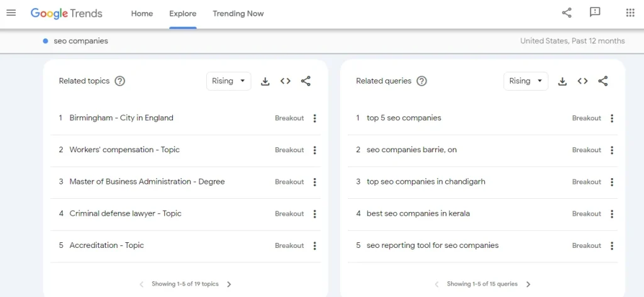The height and width of the screenshot is (297, 644).
Task: Switch to Trending Now tab
Action: (238, 14)
